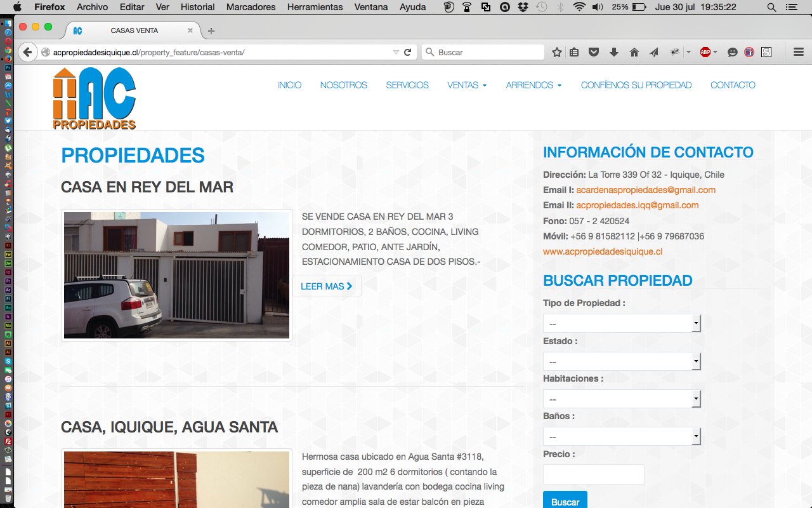Open the Apple menu

coord(17,7)
